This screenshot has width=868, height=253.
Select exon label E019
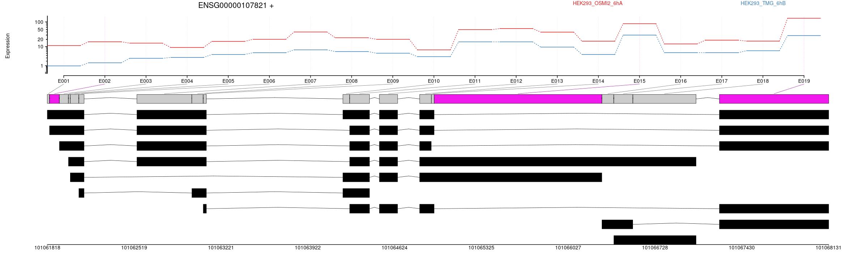[x=804, y=81]
